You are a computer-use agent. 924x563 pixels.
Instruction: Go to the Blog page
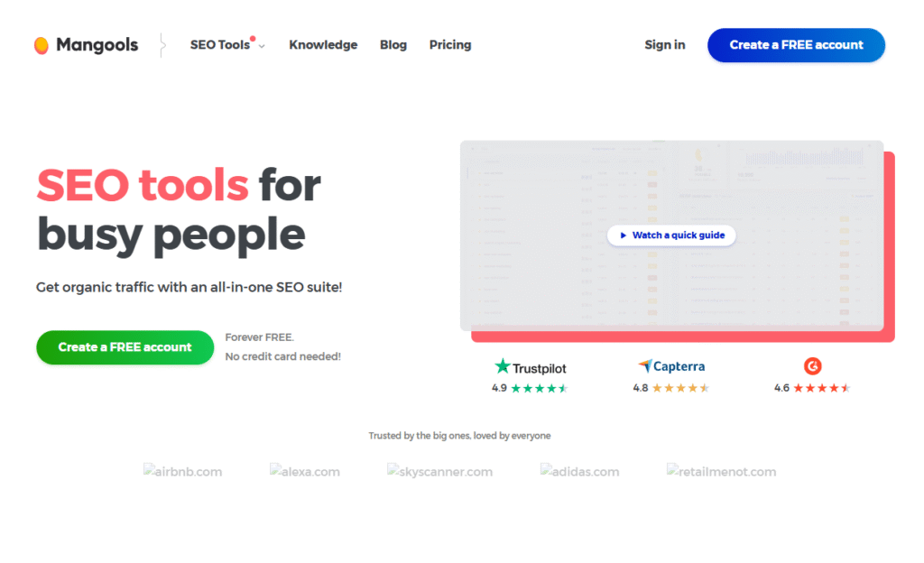[393, 45]
